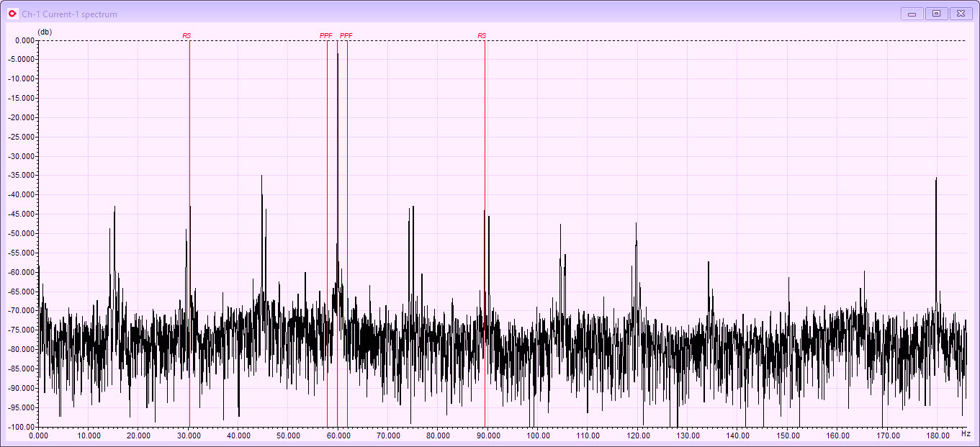The image size is (980, 447).
Task: Select the left PPF marker label
Action: tap(326, 36)
